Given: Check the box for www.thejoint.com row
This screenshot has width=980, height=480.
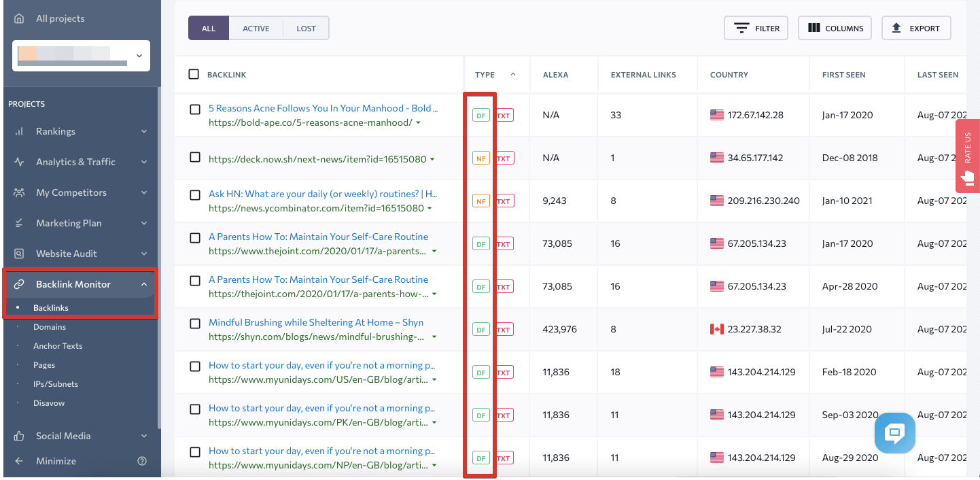Looking at the screenshot, I should point(195,238).
